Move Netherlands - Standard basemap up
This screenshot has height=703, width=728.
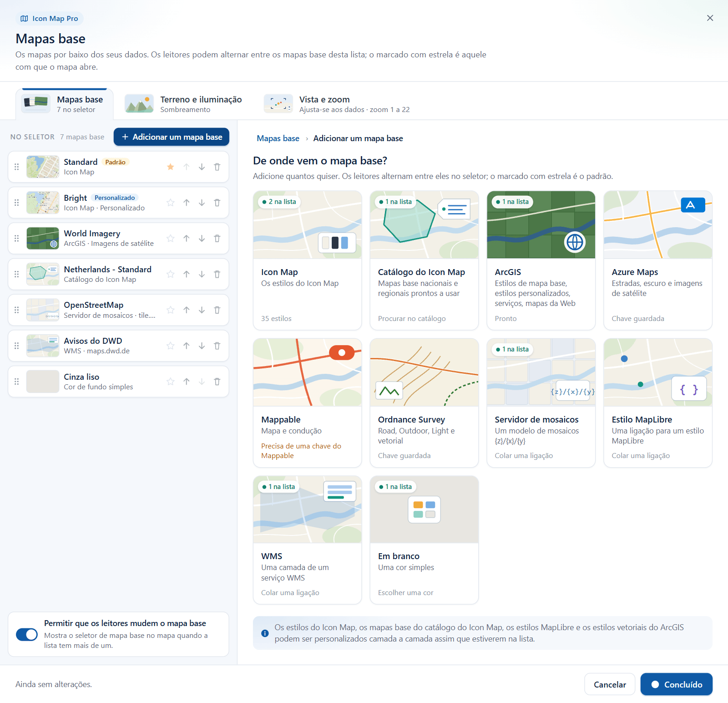187,274
